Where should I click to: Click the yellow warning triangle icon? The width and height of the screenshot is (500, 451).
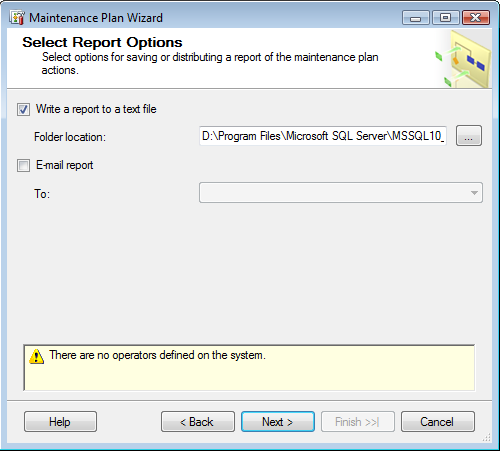(36, 356)
